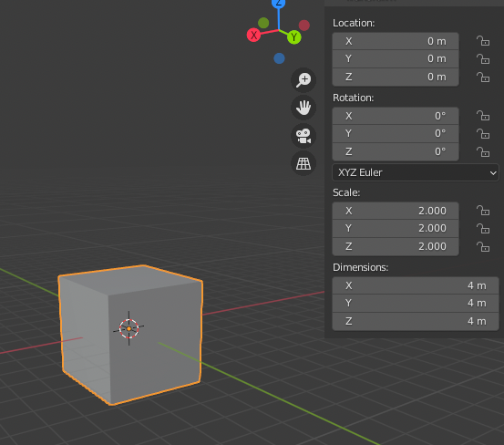The width and height of the screenshot is (504, 445).
Task: Toggle lock for Rotation Y
Action: click(483, 134)
